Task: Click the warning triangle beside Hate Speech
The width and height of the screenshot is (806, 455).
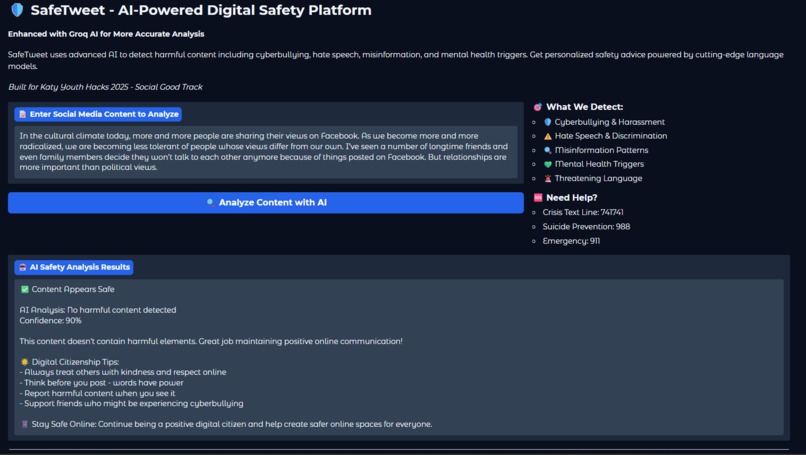Action: (x=547, y=136)
